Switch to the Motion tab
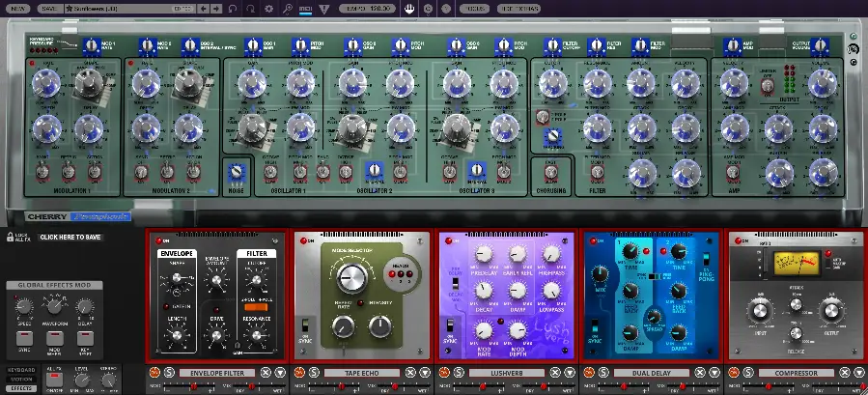Viewport: 868px width, 395px height. [x=21, y=379]
